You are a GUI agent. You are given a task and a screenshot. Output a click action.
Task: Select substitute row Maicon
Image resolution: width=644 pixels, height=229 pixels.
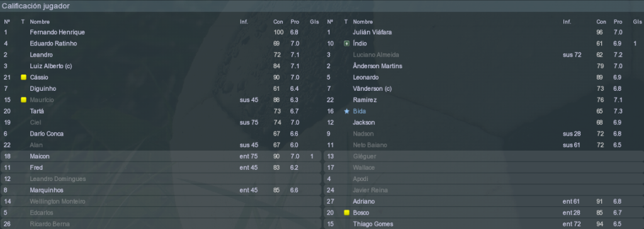[161, 156]
